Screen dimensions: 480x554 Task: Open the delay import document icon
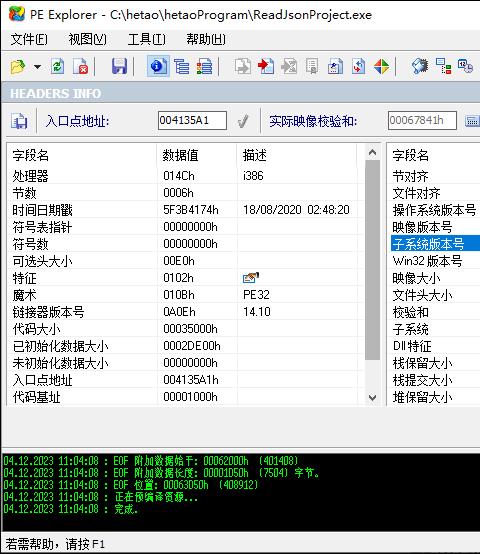coord(358,66)
